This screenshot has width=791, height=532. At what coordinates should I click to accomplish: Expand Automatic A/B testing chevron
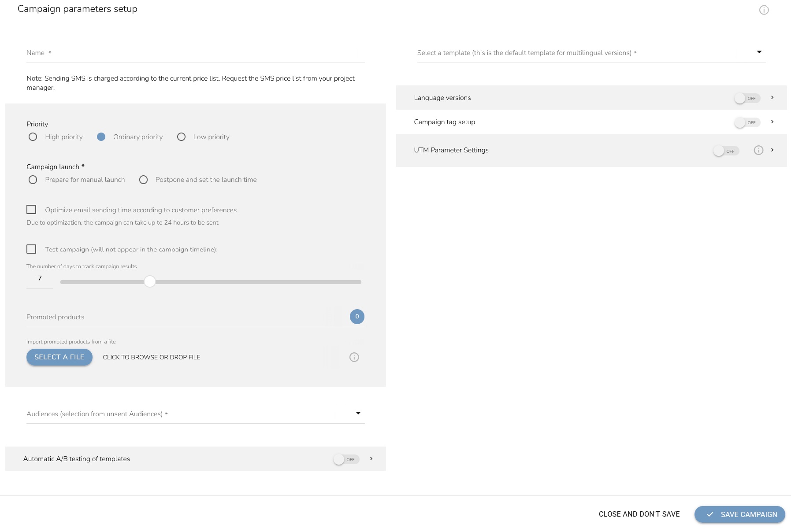[371, 459]
